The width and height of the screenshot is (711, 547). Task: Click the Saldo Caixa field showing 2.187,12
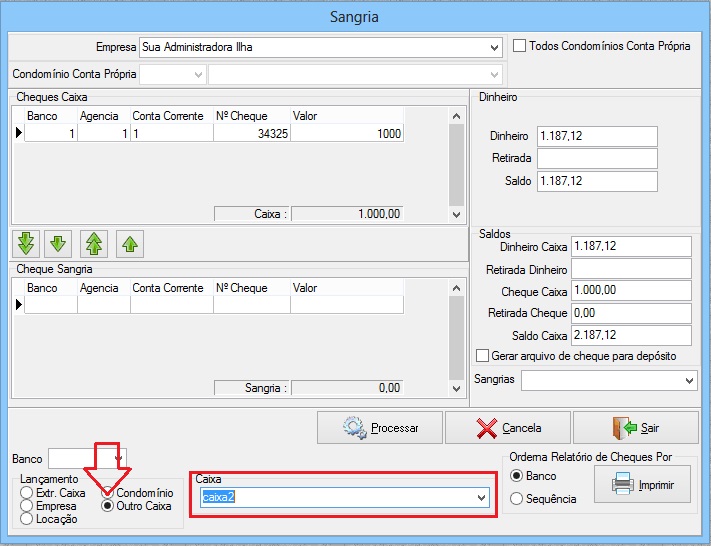coord(631,335)
